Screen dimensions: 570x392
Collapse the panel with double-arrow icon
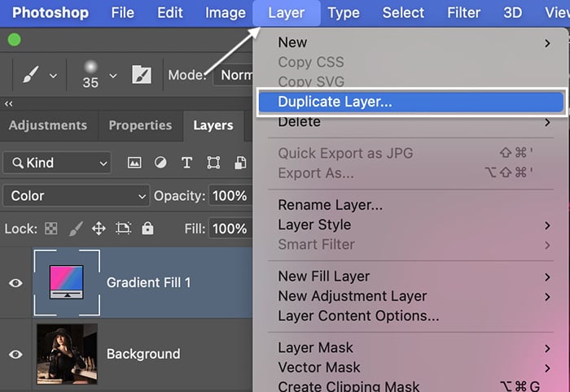(x=9, y=104)
